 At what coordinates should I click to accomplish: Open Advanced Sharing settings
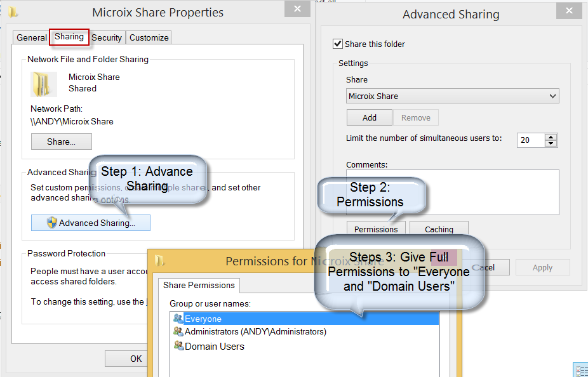pyautogui.click(x=91, y=223)
